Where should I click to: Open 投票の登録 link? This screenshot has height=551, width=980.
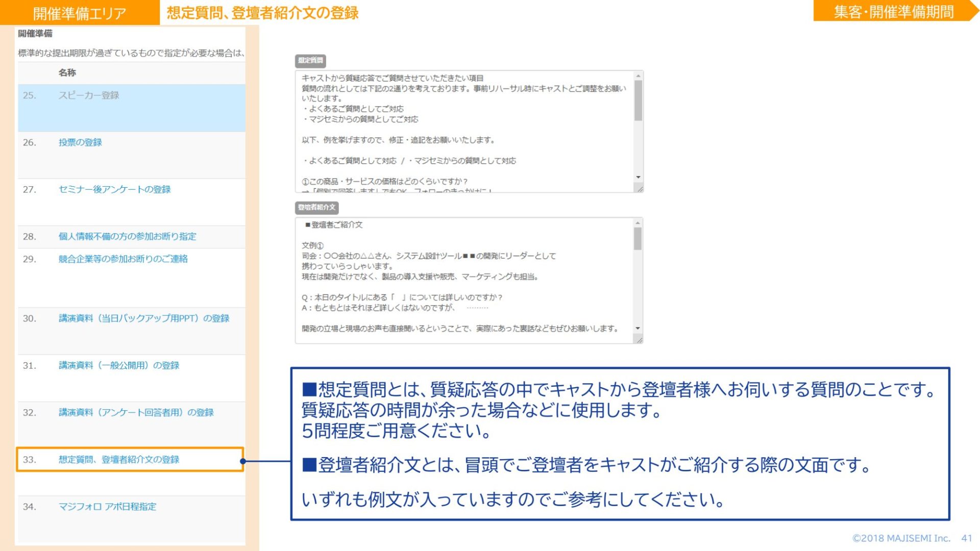point(80,142)
